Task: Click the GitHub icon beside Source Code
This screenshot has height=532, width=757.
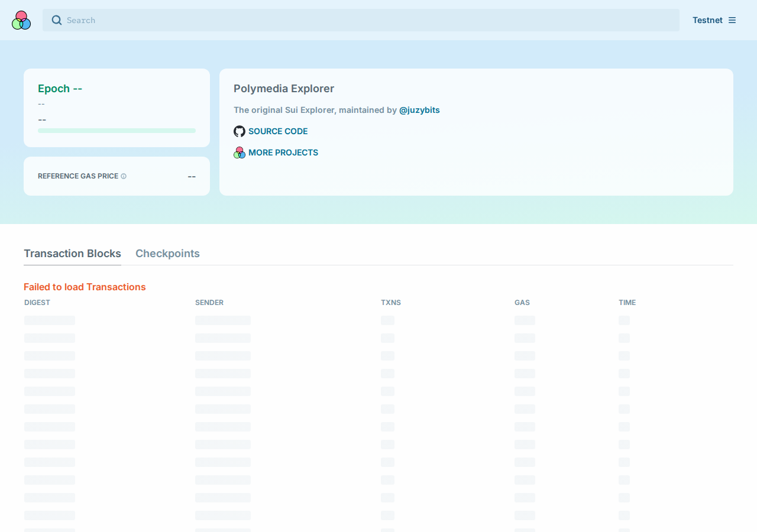Action: 240,131
